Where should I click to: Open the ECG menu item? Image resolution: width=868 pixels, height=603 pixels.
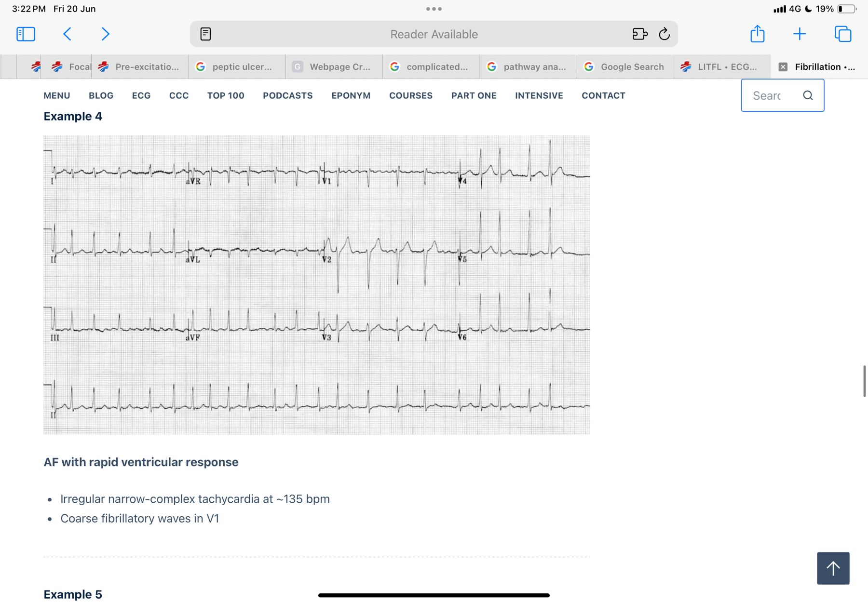[x=141, y=95]
